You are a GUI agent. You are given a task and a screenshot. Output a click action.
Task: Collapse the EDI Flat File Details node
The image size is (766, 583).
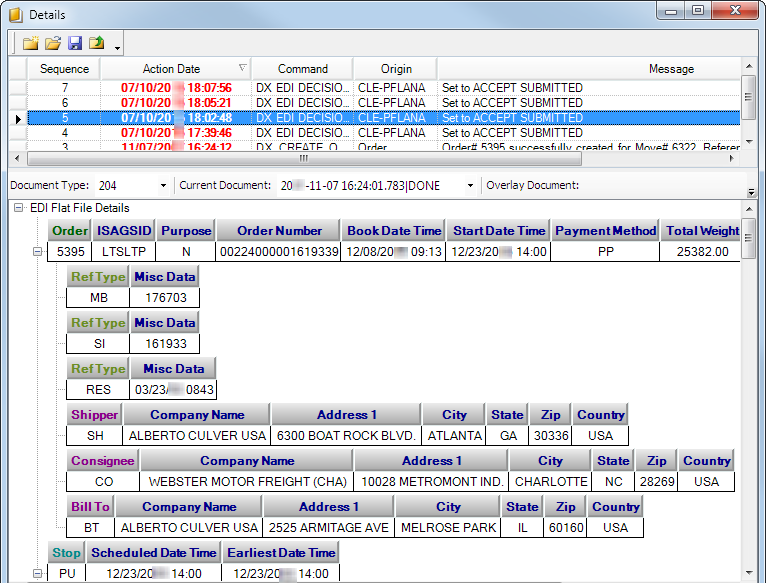tap(18, 208)
